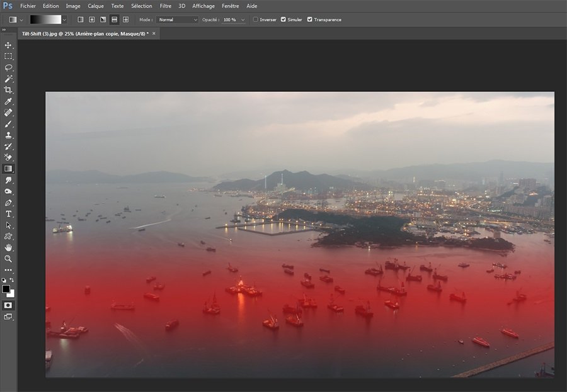Uncheck the Simuler option
Image resolution: width=567 pixels, height=392 pixels.
283,20
